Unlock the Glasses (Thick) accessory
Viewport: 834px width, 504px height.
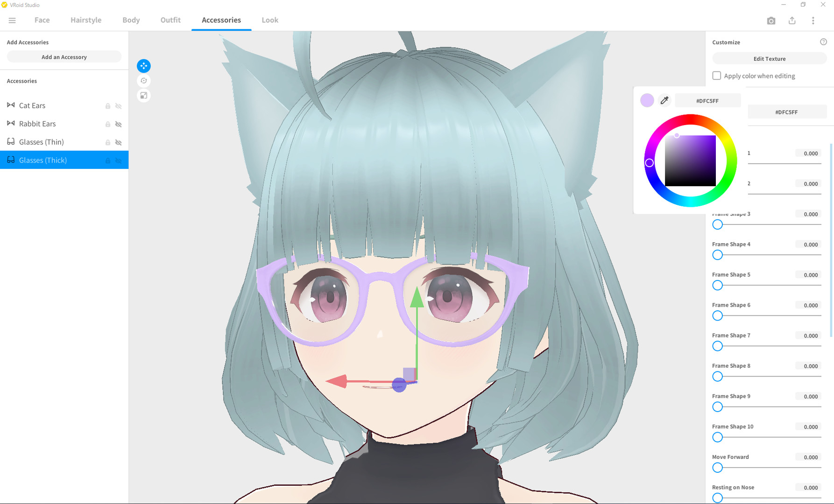click(107, 161)
